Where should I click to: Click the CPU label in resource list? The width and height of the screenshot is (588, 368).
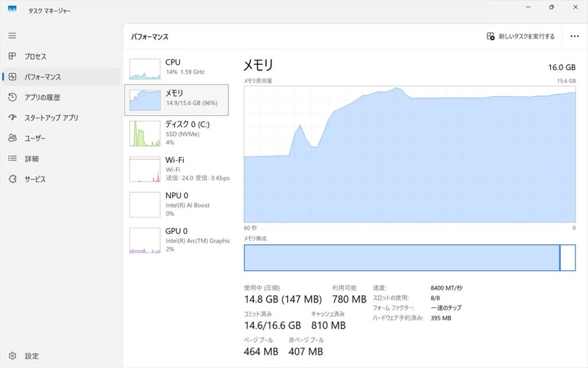(172, 62)
